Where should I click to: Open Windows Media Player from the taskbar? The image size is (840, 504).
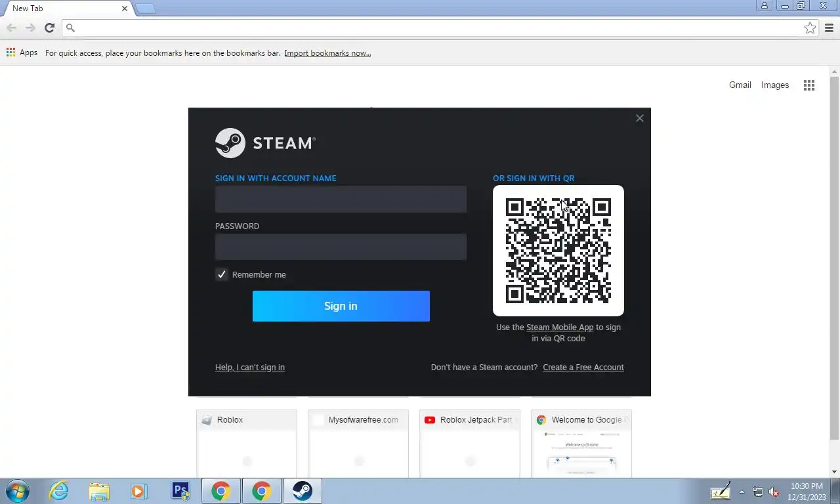138,491
